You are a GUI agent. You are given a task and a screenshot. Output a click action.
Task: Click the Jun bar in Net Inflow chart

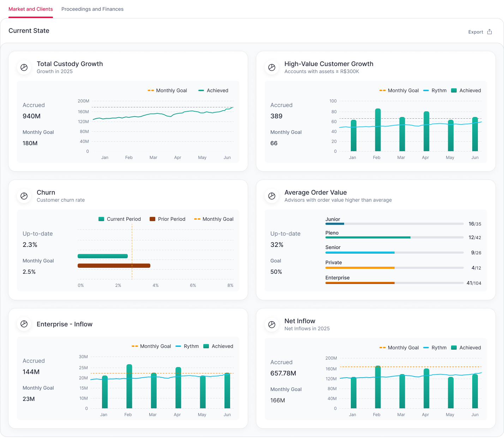pos(475,391)
